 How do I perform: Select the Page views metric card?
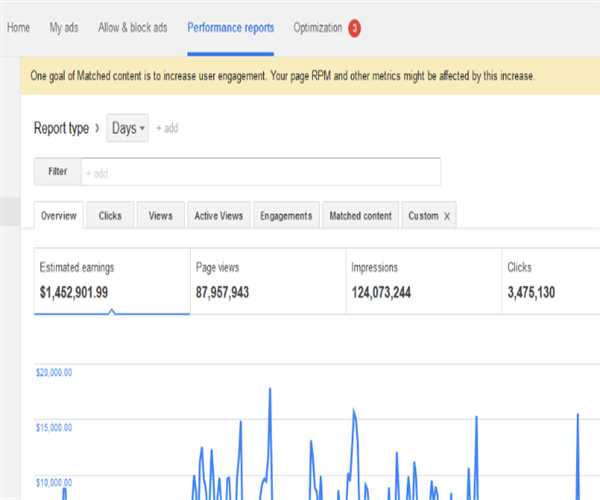267,281
